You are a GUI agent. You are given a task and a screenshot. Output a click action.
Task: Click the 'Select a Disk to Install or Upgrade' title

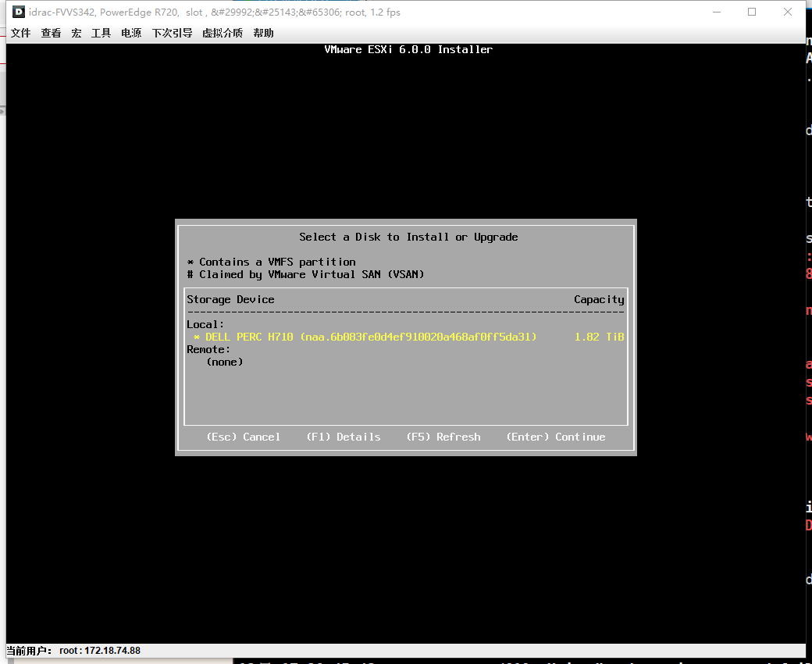(x=408, y=237)
